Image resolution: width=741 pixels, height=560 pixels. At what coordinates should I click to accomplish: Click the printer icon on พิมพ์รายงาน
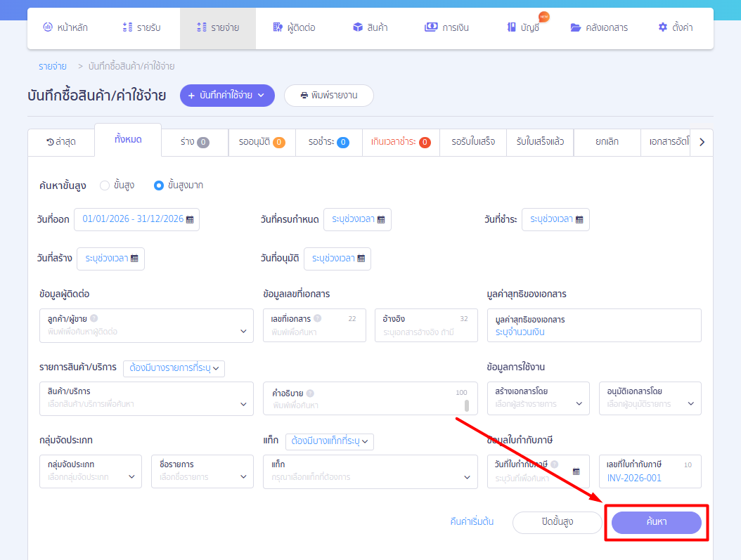coord(304,96)
